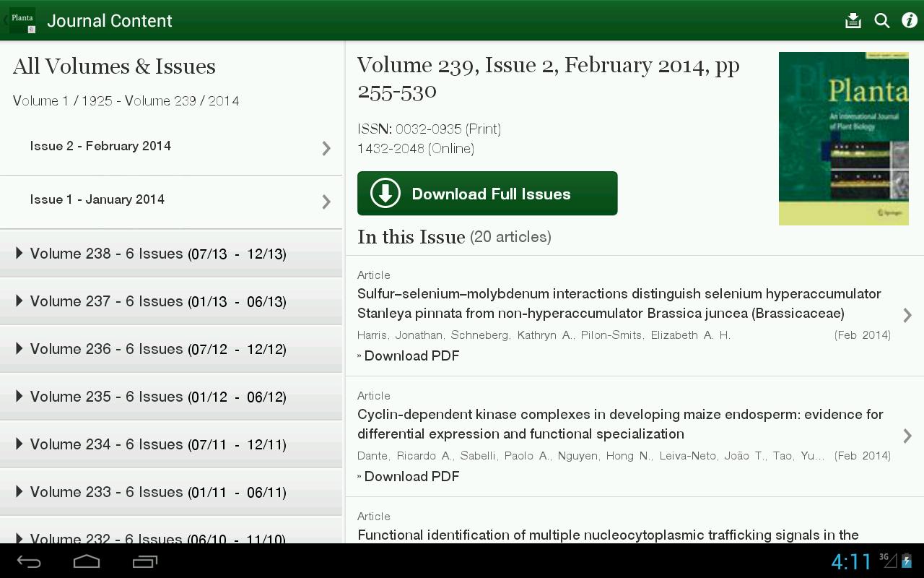
Task: Download PDF of Cyclin-dependent kinase article
Action: [411, 476]
